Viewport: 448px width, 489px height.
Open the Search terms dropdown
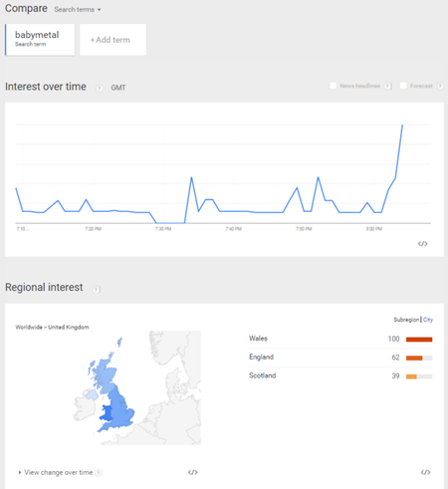78,10
